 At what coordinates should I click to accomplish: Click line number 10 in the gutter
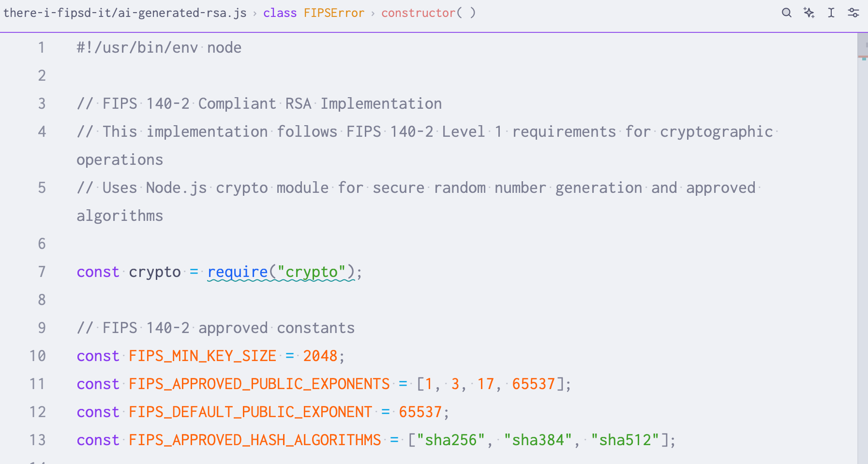[x=38, y=356]
